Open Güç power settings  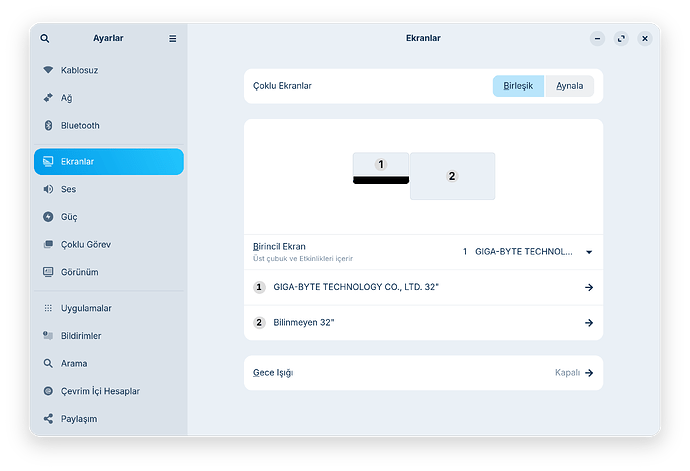click(x=109, y=217)
